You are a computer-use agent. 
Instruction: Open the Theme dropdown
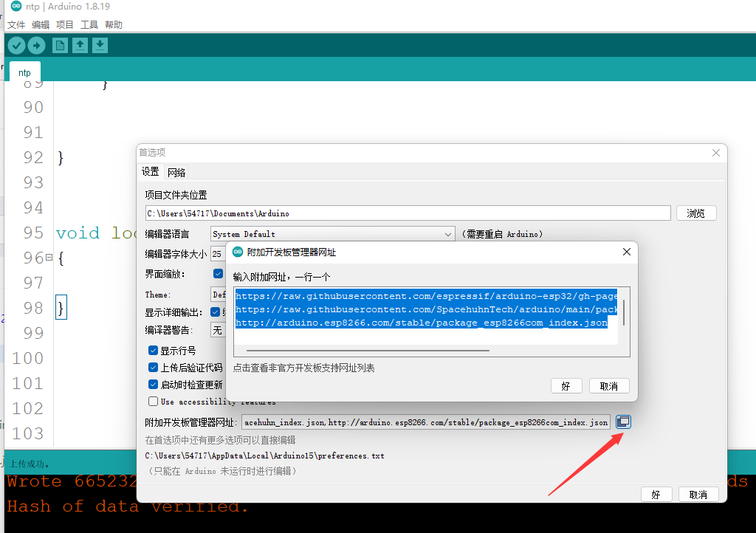tap(219, 295)
